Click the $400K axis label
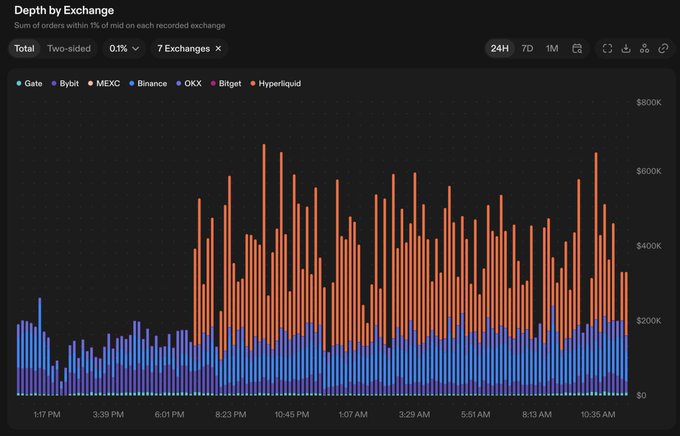Screen dimensions: 680x436 tap(649, 246)
